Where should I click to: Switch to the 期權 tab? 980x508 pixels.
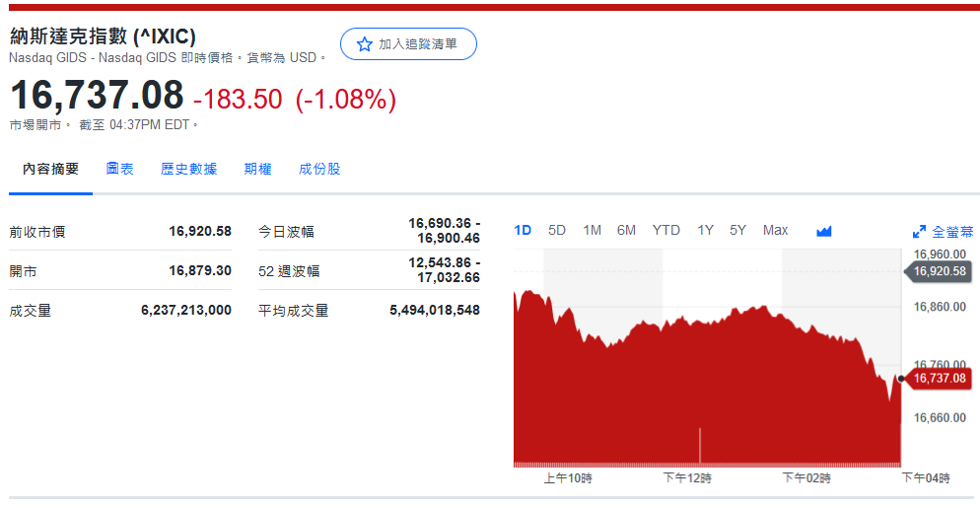click(x=257, y=169)
